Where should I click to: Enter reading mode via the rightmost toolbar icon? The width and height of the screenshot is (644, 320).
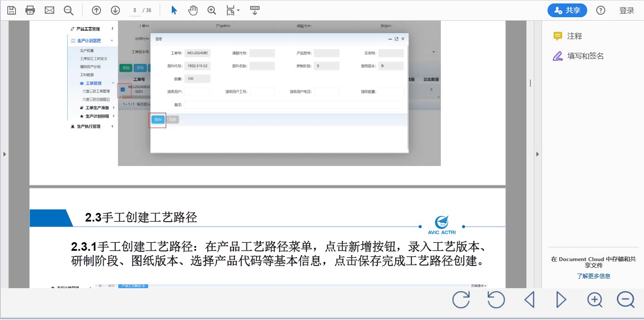(x=254, y=10)
